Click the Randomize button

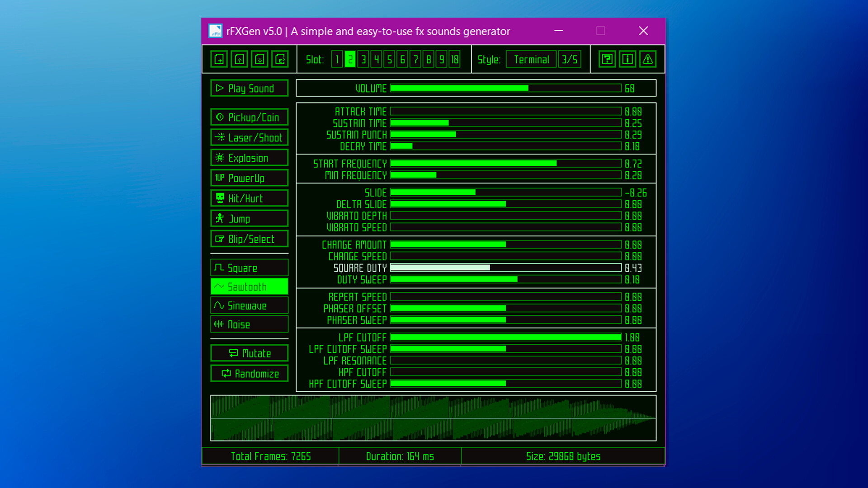[x=249, y=373]
